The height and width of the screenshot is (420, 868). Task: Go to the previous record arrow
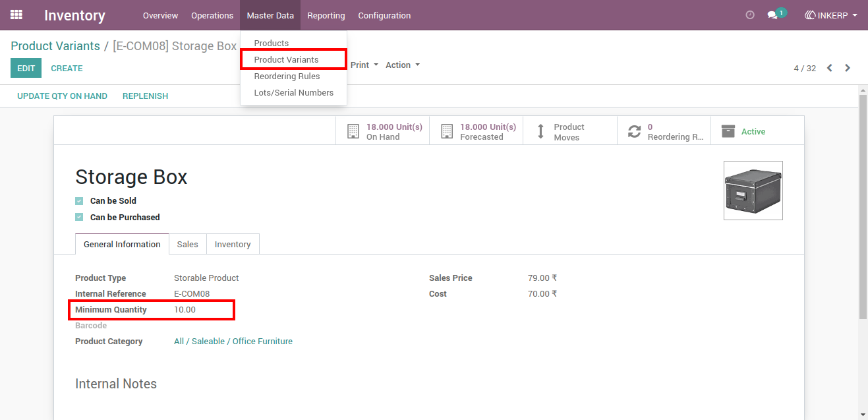point(830,68)
